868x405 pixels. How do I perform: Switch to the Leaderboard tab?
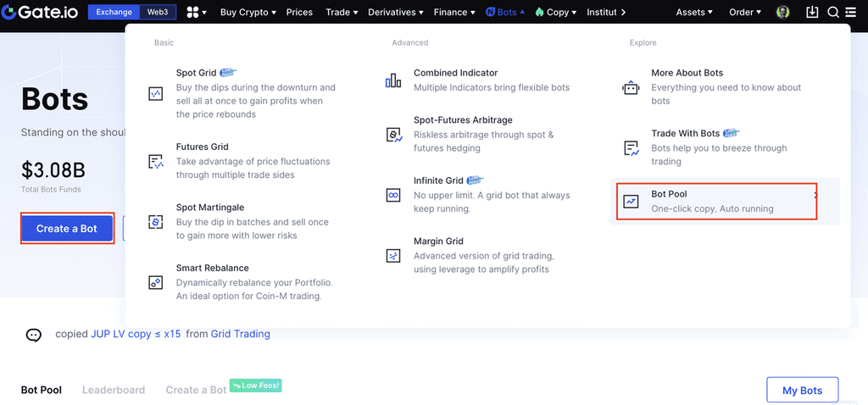click(x=114, y=391)
